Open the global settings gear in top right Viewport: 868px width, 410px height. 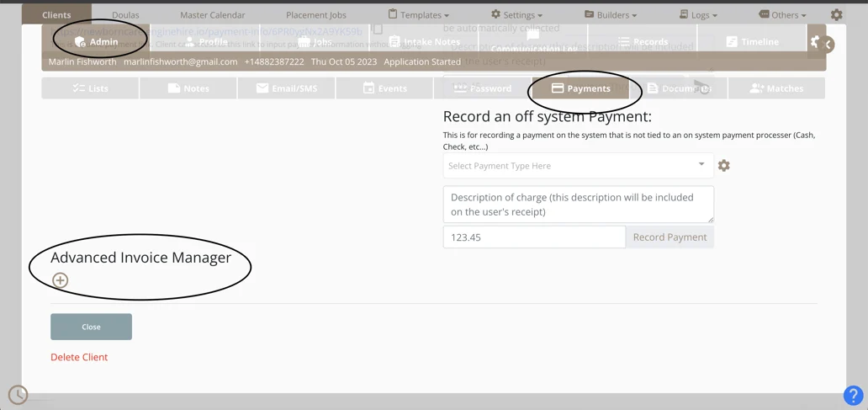click(836, 15)
